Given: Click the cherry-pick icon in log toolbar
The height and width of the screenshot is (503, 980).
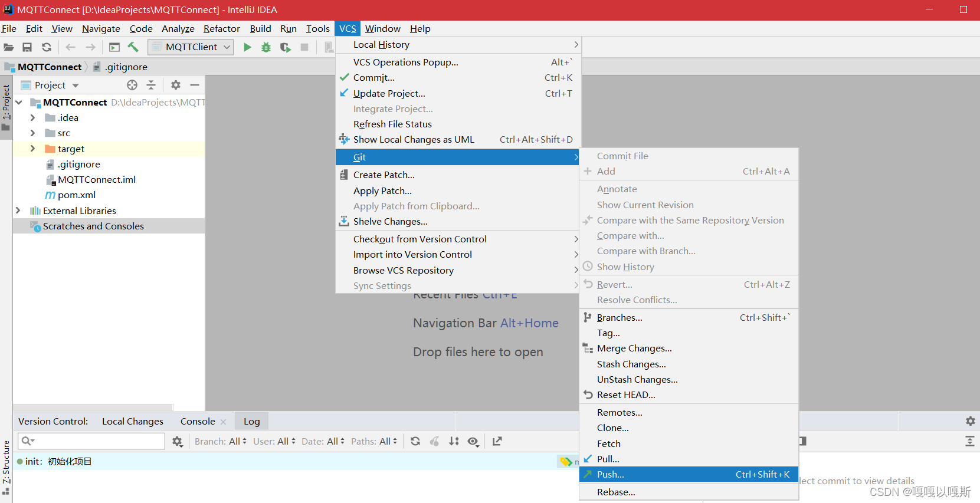Looking at the screenshot, I should (x=434, y=441).
